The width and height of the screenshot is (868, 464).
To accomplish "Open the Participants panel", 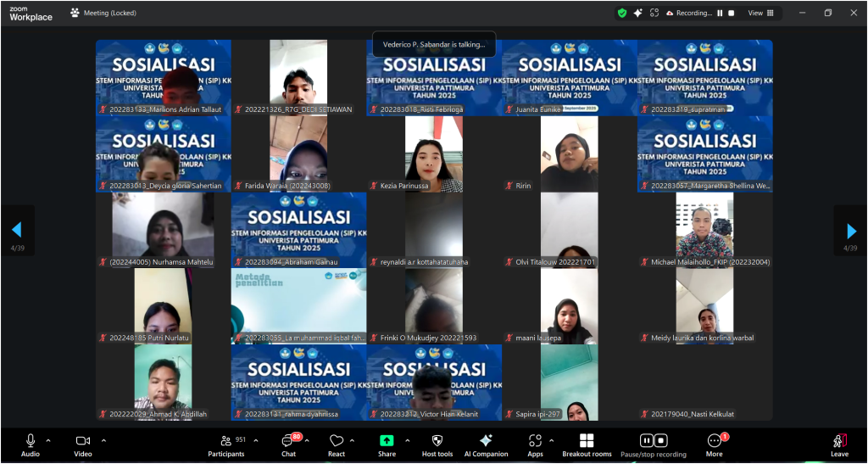I will 225,443.
